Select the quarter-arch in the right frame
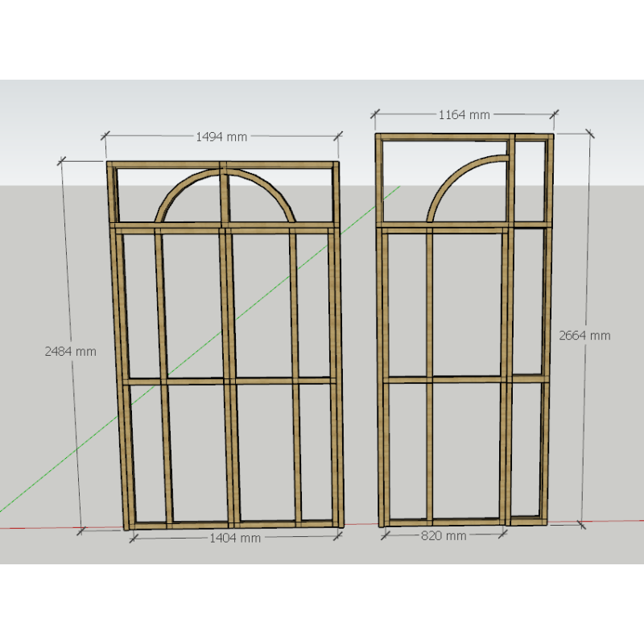This screenshot has height=644, width=644. pos(459,169)
